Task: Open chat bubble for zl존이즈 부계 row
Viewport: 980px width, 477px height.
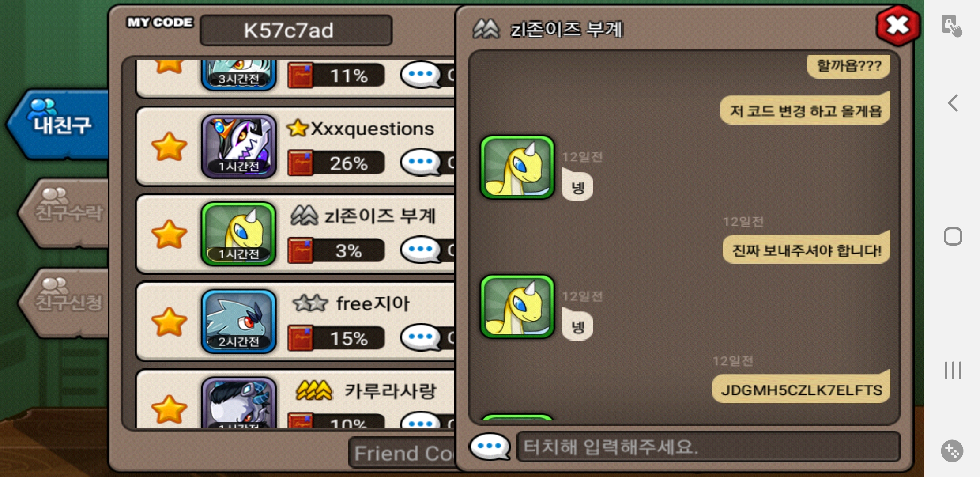Action: pos(421,250)
